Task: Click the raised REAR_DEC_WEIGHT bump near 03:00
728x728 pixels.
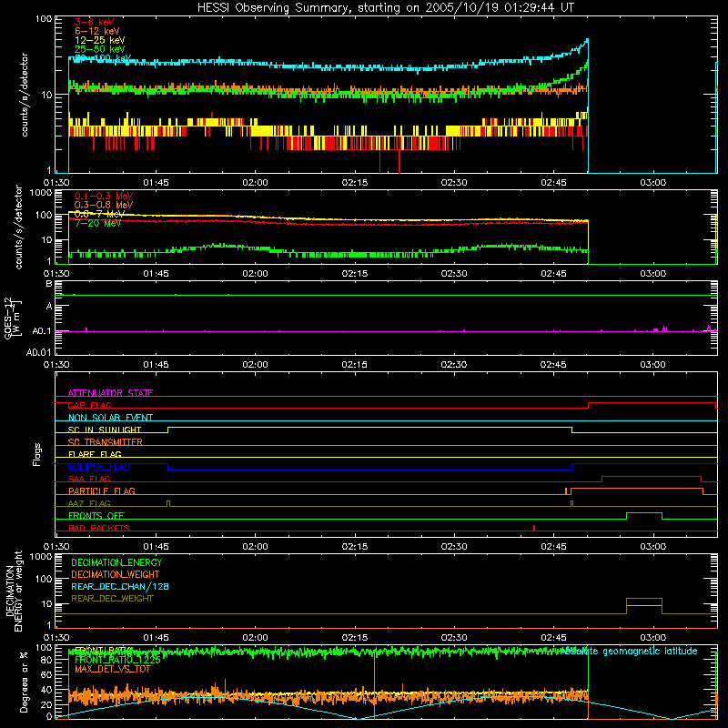Action: pyautogui.click(x=644, y=599)
